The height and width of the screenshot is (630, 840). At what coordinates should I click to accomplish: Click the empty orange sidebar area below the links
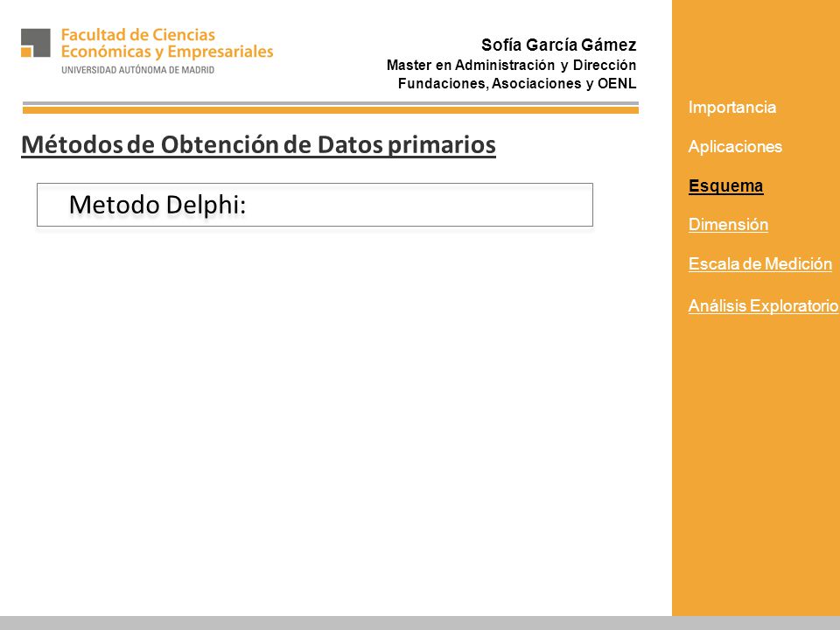coord(756,466)
